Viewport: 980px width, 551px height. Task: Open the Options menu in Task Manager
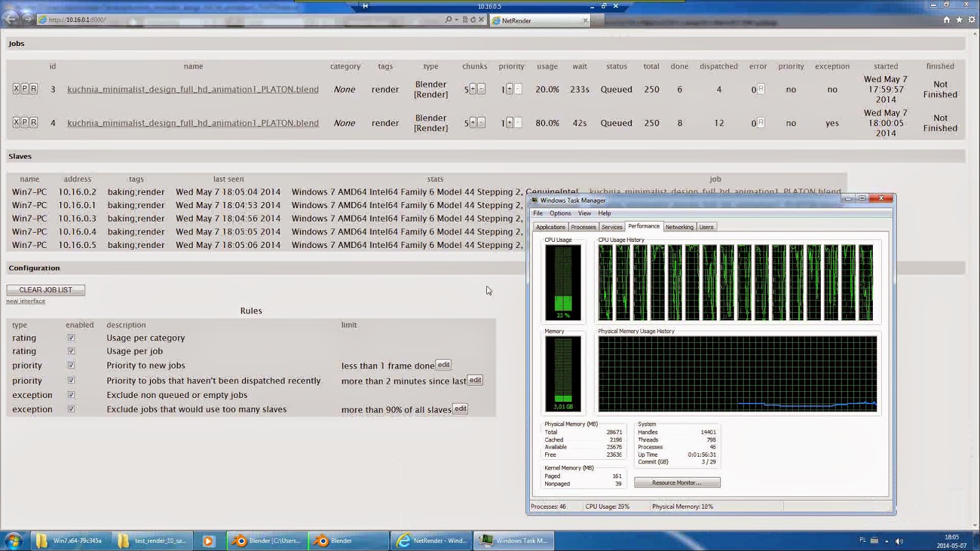tap(560, 213)
